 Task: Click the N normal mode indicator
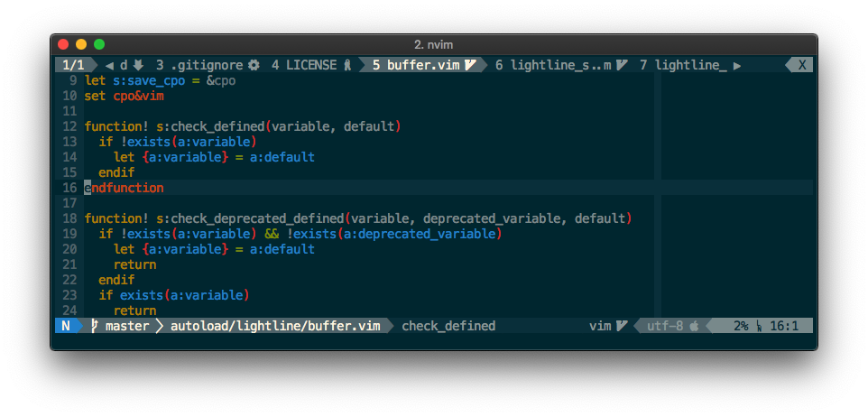(x=66, y=326)
